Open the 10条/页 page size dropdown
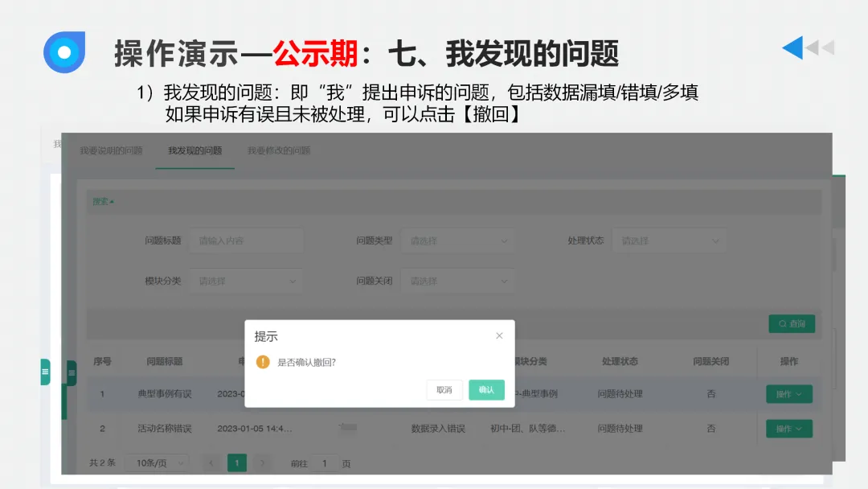868x489 pixels. click(x=155, y=463)
